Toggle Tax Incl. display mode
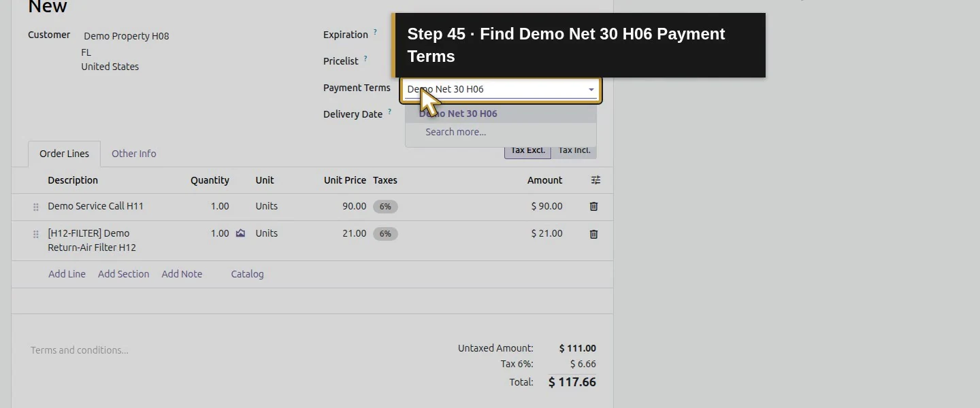This screenshot has height=408, width=980. point(574,150)
